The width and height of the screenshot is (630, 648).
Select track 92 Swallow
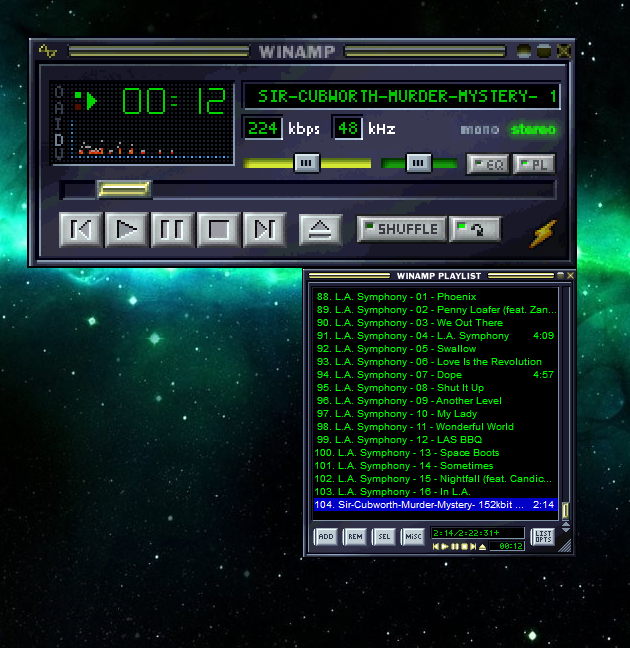pos(436,349)
